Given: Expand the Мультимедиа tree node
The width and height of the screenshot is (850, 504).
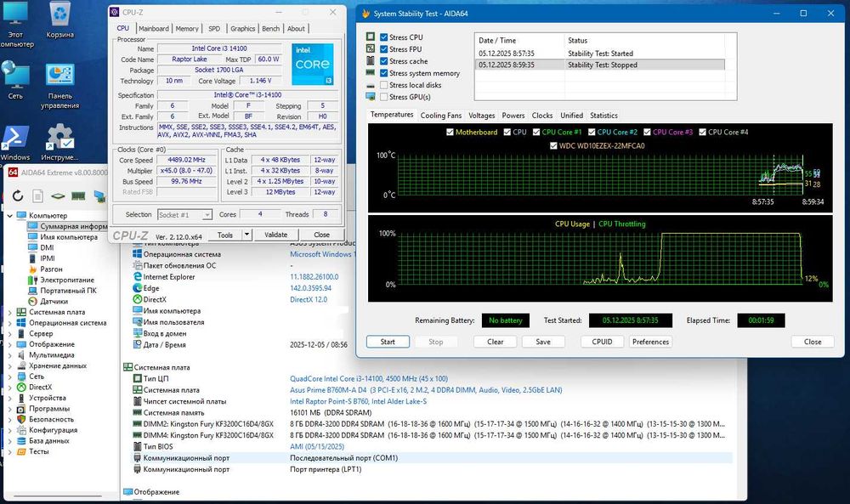Looking at the screenshot, I should (x=9, y=355).
